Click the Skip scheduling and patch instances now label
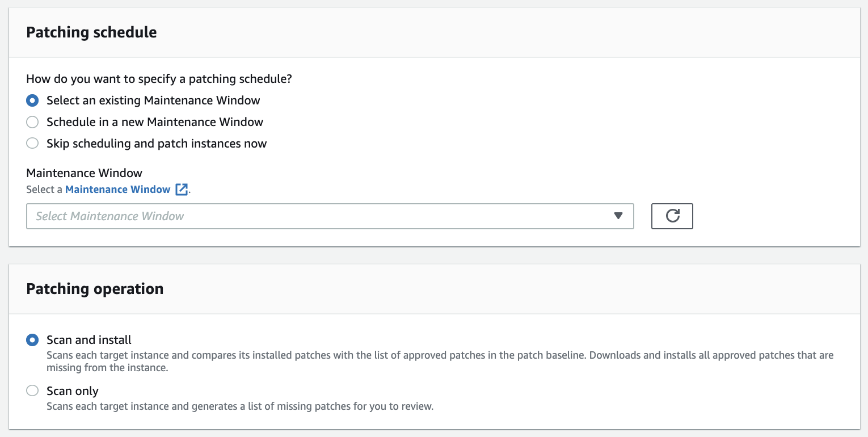Screen dimensions: 868x437 point(157,144)
